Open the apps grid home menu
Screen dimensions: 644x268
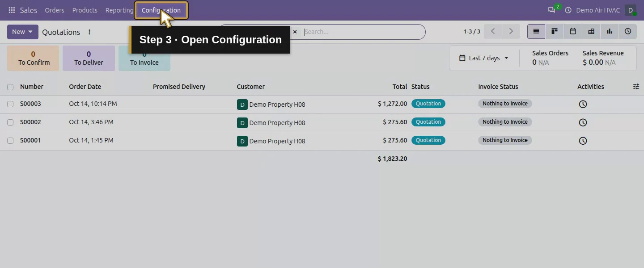(12, 10)
